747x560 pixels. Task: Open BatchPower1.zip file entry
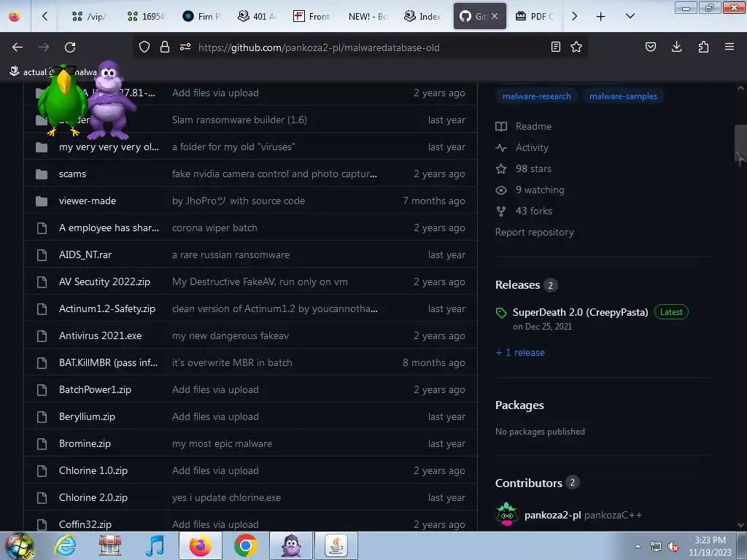(x=95, y=389)
